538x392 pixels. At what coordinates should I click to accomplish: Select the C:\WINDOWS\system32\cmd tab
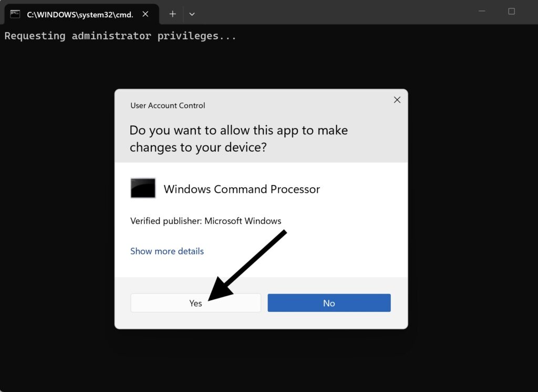tap(79, 14)
